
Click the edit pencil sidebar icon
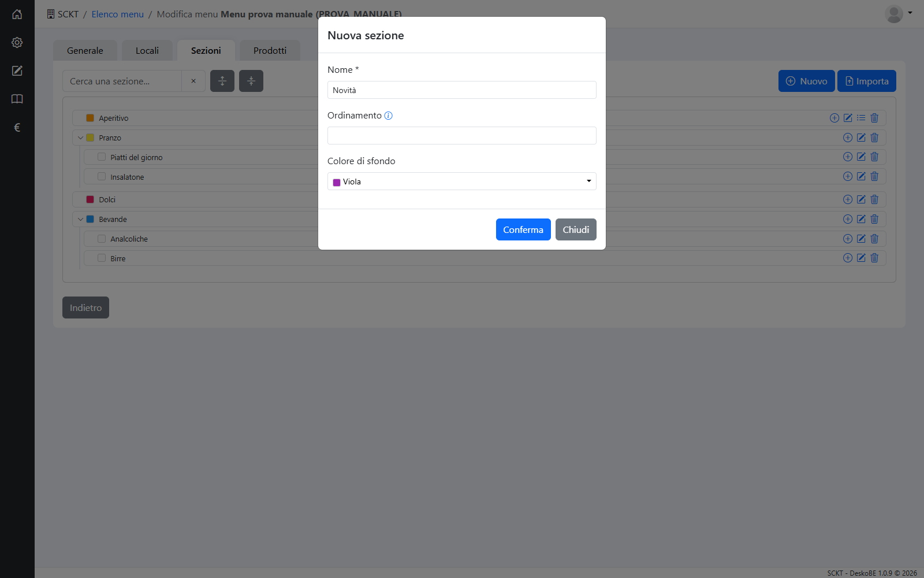[17, 71]
